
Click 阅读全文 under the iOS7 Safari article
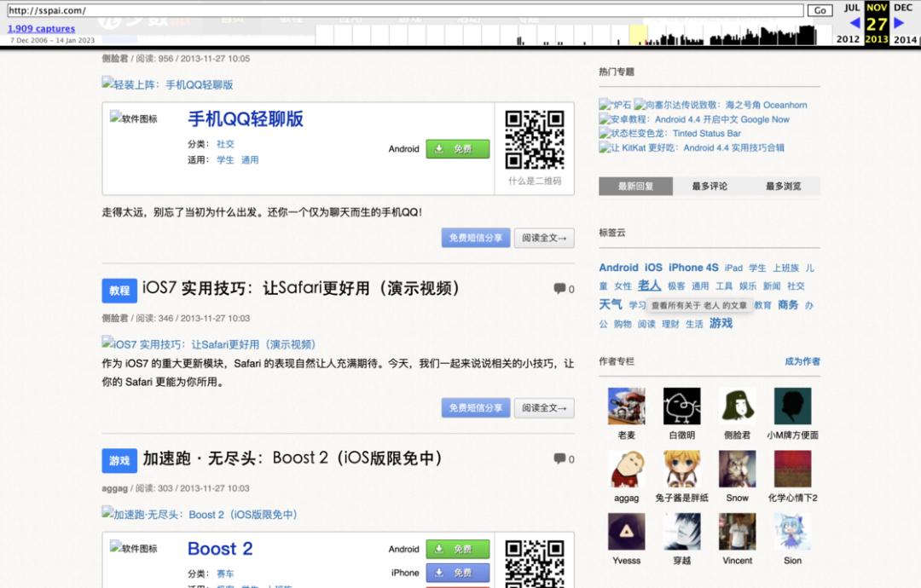[544, 408]
